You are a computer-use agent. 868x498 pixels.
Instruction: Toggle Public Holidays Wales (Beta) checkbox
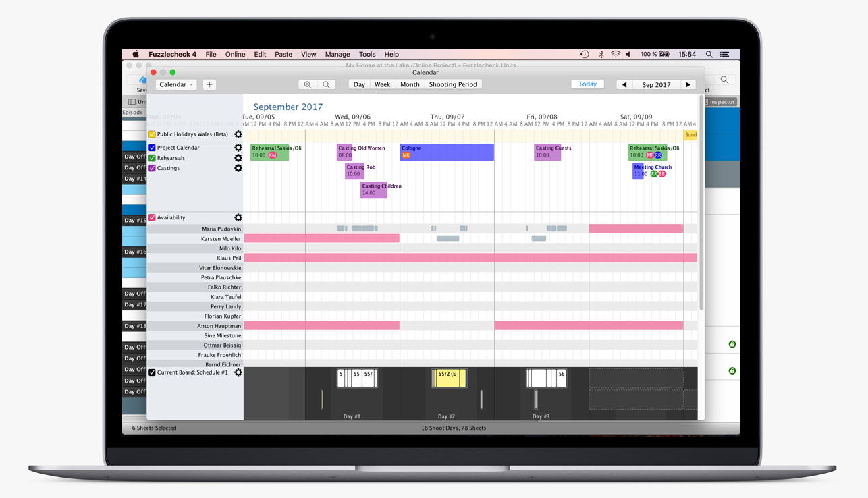(x=152, y=134)
